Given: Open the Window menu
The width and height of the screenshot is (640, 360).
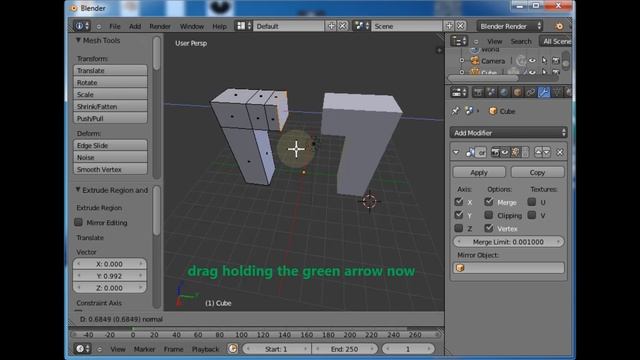Looking at the screenshot, I should (x=192, y=26).
